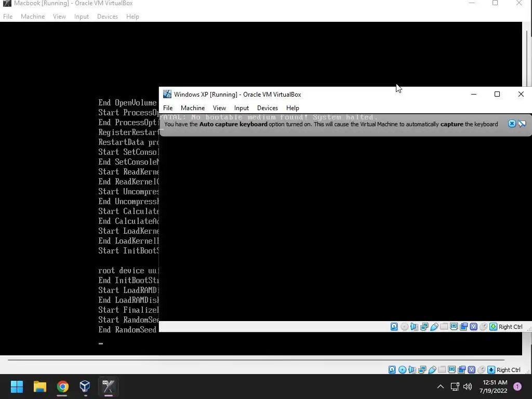
Task: Click the don't-show-again icon on notification
Action: [522, 124]
